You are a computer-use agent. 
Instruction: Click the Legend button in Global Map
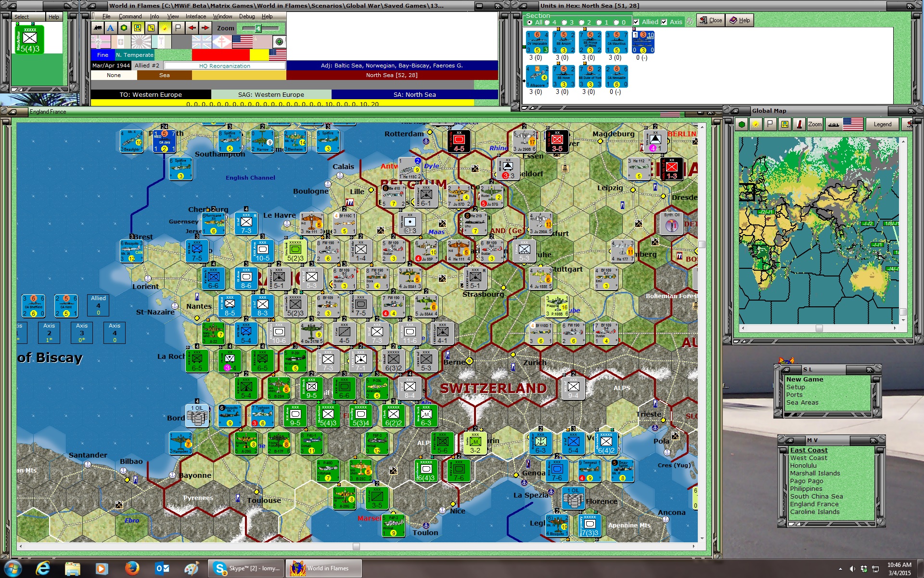(x=882, y=124)
